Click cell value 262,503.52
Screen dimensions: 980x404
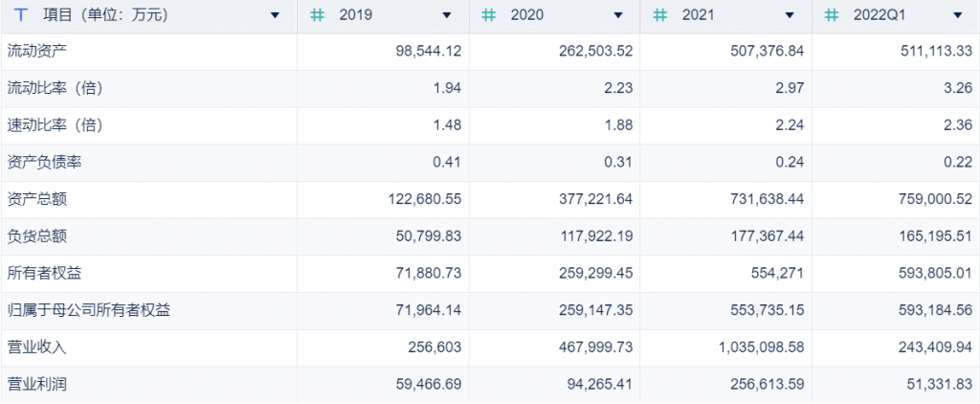596,52
